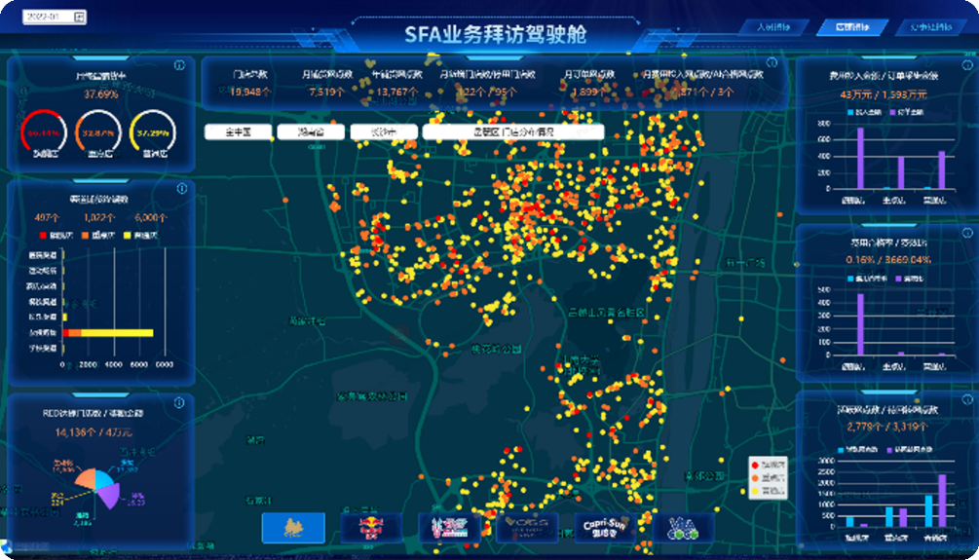Switch to the first top-right tab
This screenshot has width=979, height=560.
pos(774,27)
